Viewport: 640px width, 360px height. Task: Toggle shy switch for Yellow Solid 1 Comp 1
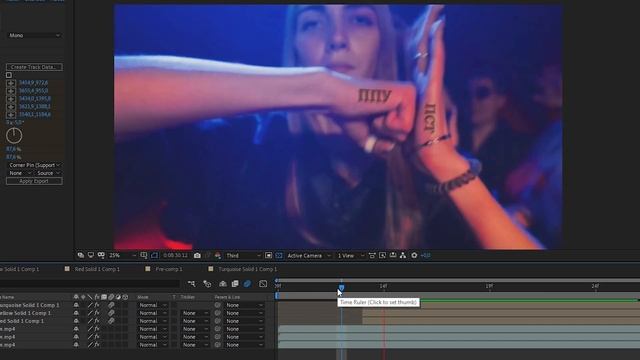pyautogui.click(x=76, y=313)
